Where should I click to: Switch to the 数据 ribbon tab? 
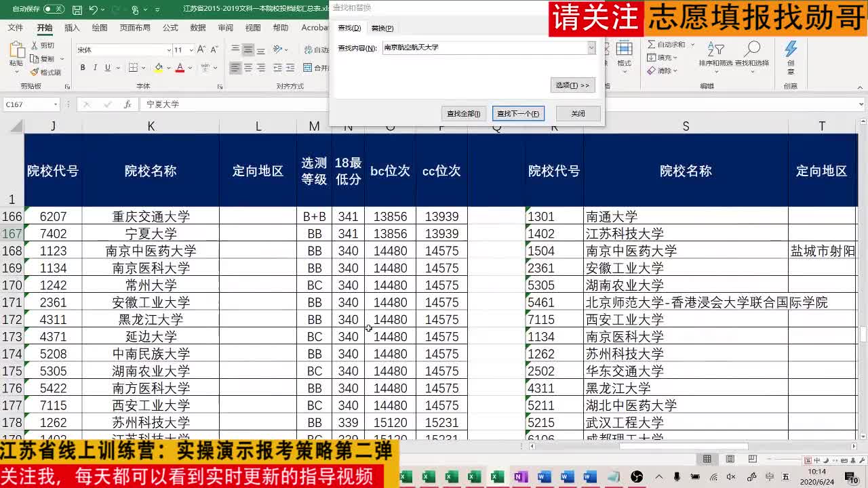click(x=198, y=28)
